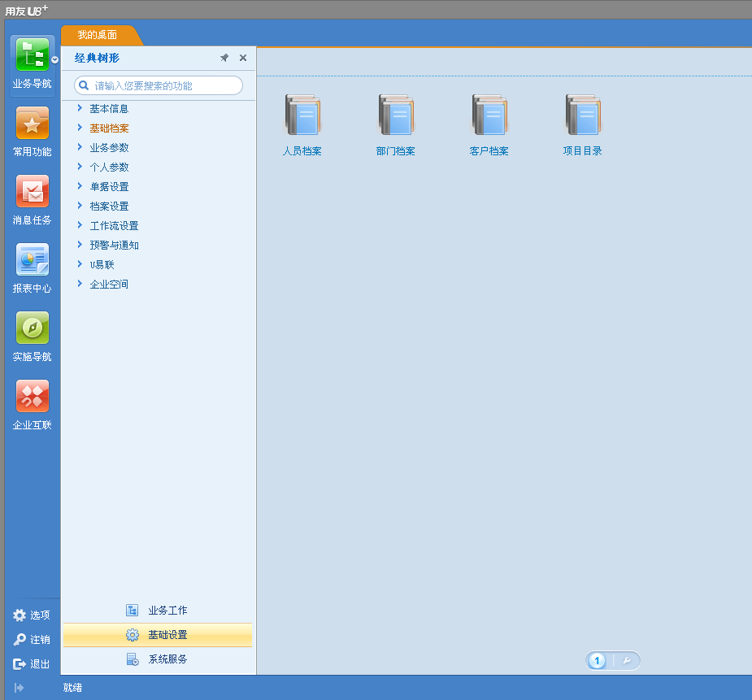Switch to the 我的桌面 tab
Image resolution: width=752 pixels, height=700 pixels.
[98, 35]
